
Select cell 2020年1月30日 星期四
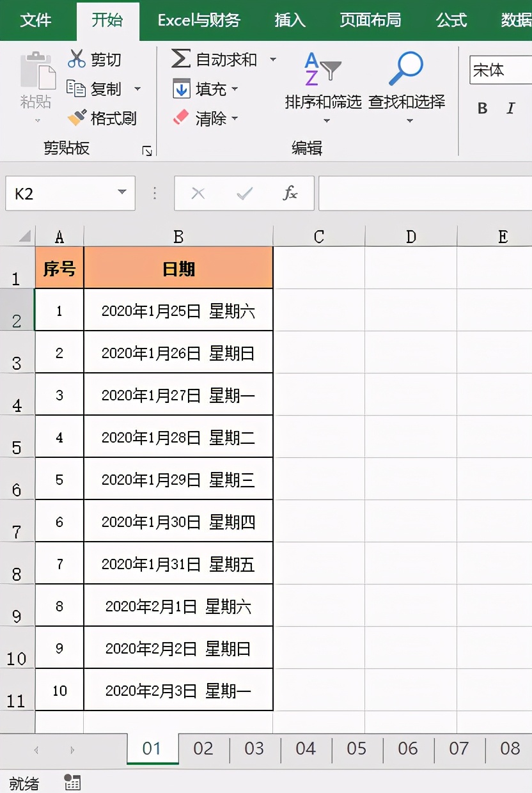click(178, 521)
